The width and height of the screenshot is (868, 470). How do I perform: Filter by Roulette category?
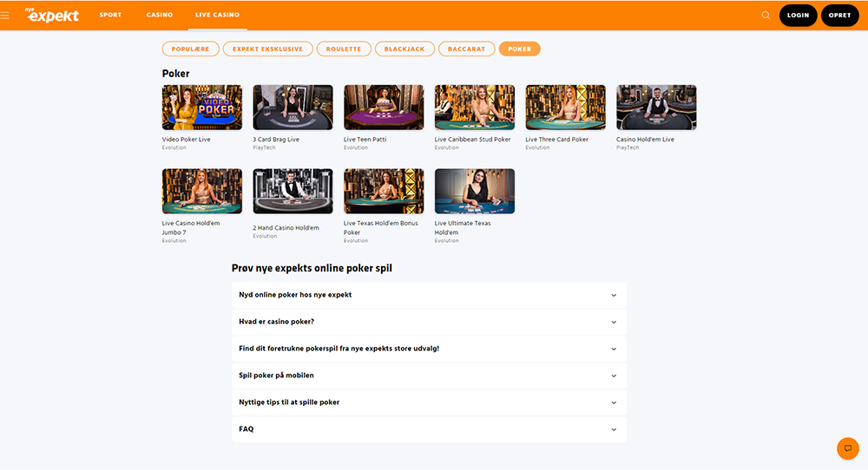[343, 49]
